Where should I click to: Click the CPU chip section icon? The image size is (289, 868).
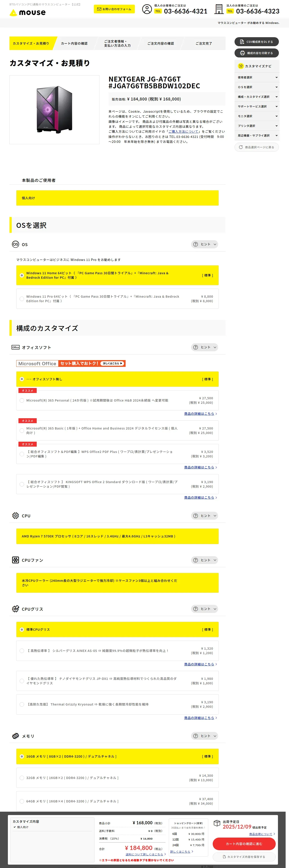coord(16,516)
